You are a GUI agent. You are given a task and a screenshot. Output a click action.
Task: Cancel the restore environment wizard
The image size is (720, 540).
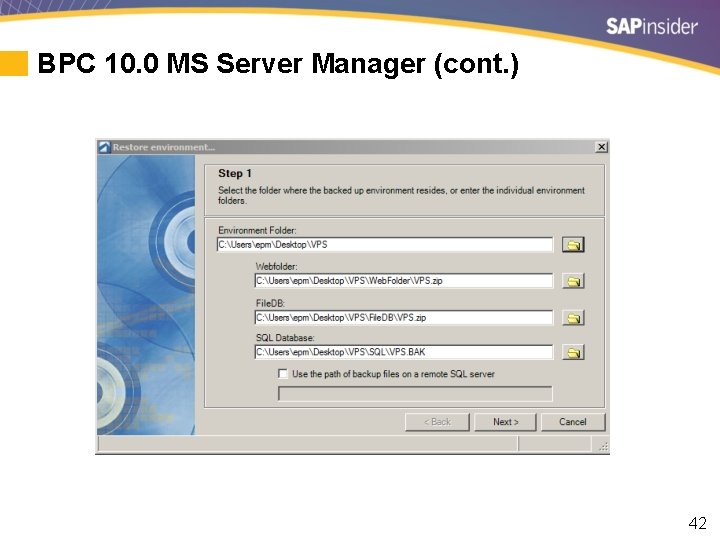[573, 422]
